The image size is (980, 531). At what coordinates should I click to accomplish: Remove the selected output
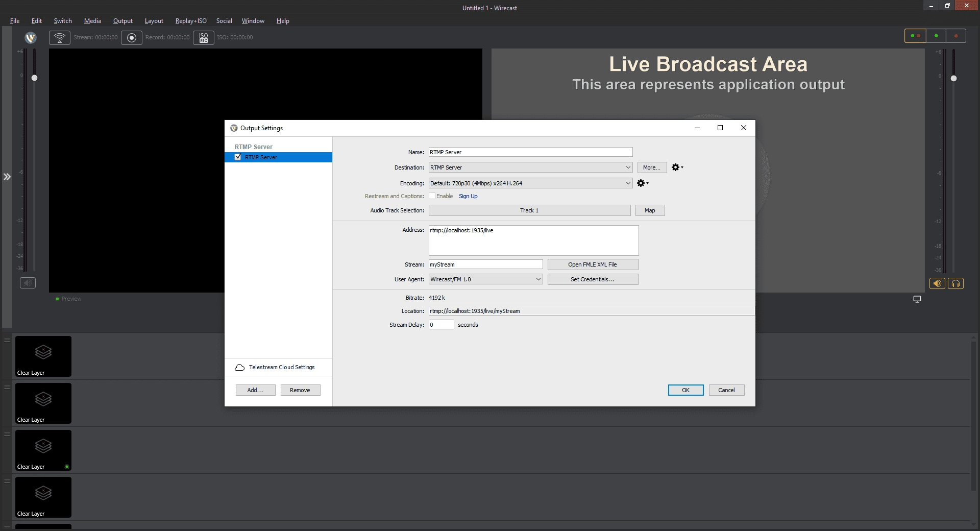click(x=300, y=390)
